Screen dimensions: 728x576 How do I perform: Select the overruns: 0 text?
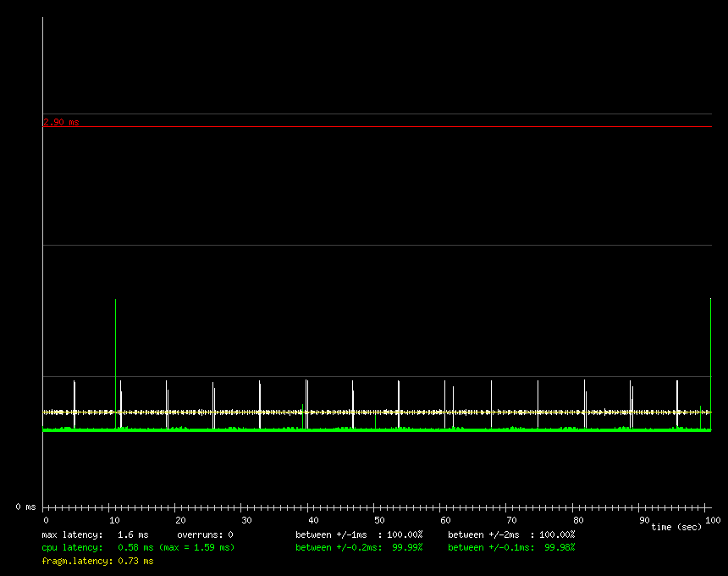[205, 534]
